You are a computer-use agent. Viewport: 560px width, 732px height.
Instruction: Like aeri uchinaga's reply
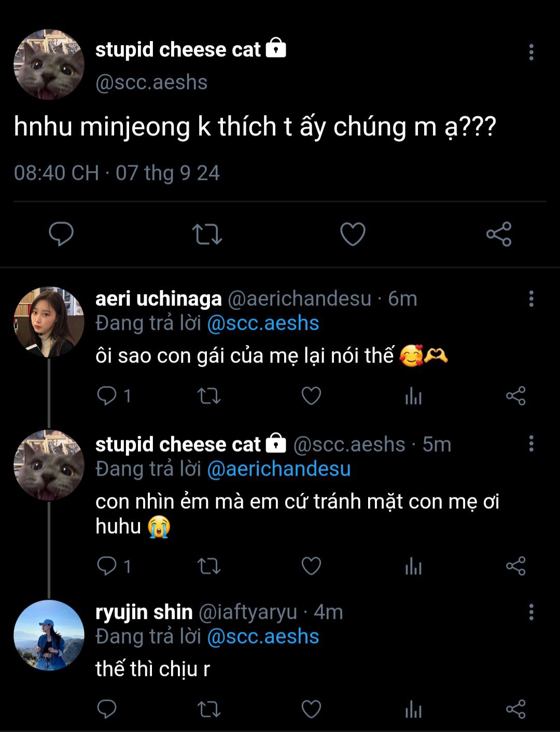pyautogui.click(x=311, y=396)
